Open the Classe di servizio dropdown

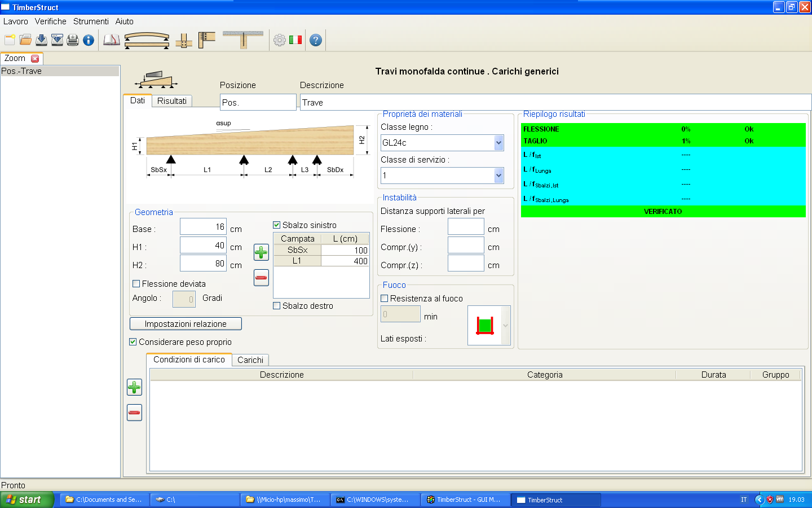coord(498,176)
